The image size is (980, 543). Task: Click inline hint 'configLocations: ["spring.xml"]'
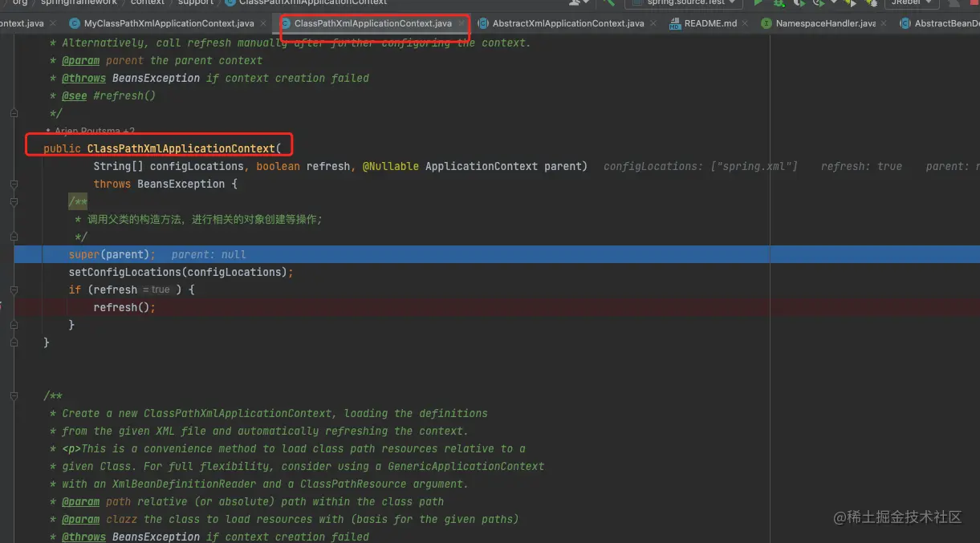701,166
